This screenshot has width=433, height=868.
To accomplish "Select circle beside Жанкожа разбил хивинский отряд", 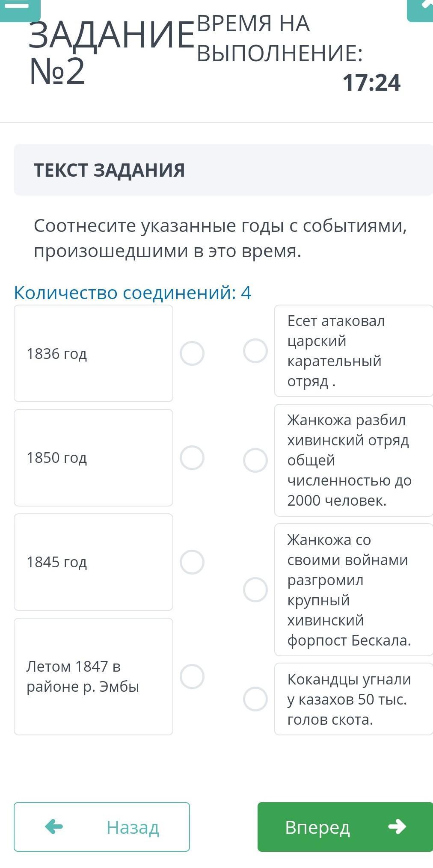I will [255, 460].
